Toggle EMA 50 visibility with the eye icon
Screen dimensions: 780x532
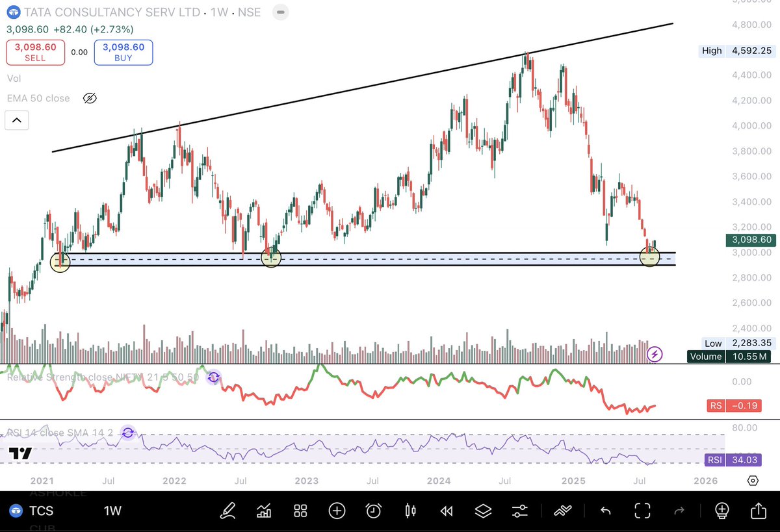click(x=90, y=98)
